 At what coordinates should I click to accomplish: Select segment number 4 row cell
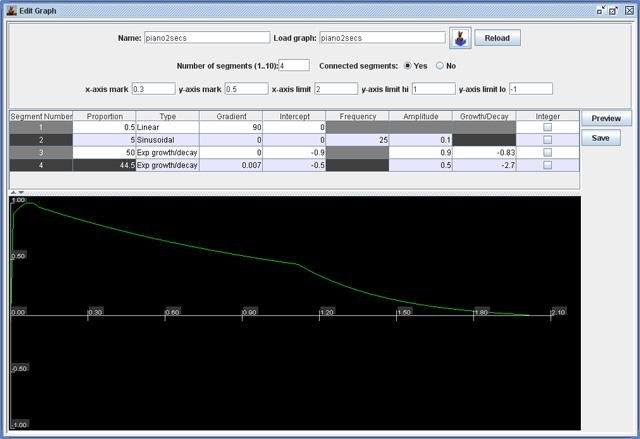(x=41, y=165)
